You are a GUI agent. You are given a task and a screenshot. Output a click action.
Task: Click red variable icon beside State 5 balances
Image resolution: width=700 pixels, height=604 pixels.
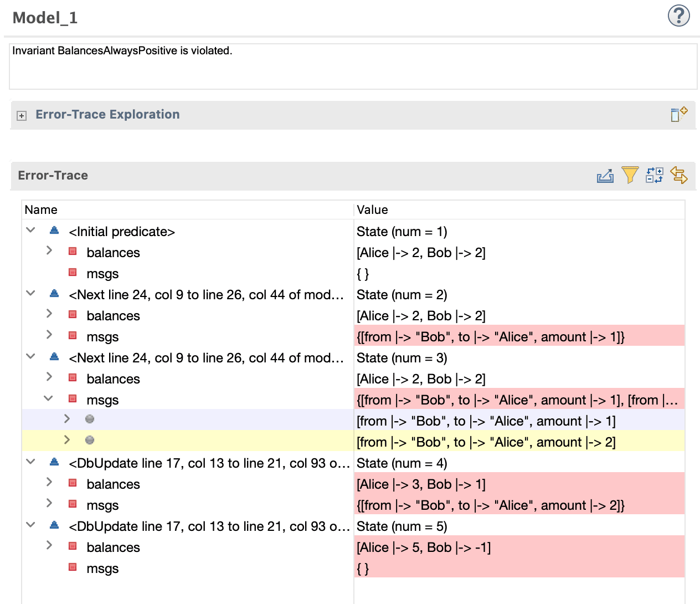pos(73,546)
